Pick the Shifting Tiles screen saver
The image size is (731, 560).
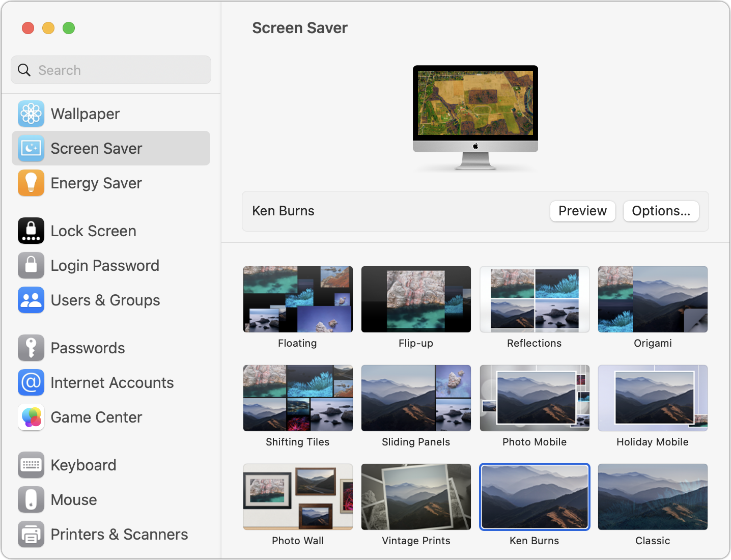click(298, 398)
